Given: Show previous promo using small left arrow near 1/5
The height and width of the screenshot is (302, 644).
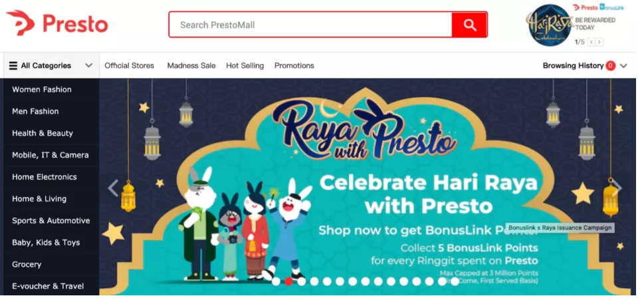Looking at the screenshot, I should tap(591, 42).
